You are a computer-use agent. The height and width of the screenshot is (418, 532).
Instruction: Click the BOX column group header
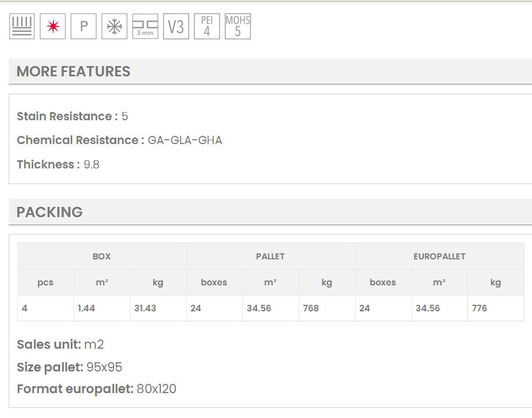point(102,257)
